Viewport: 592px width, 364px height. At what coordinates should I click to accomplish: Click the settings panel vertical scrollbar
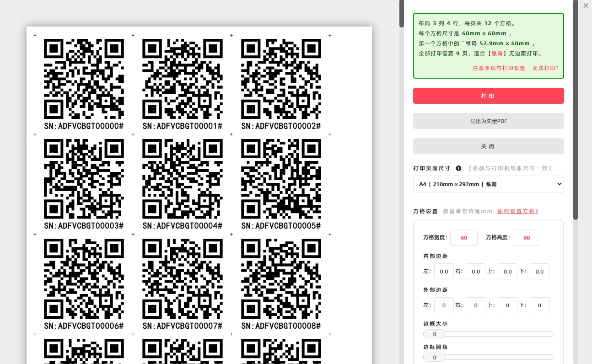(x=576, y=110)
